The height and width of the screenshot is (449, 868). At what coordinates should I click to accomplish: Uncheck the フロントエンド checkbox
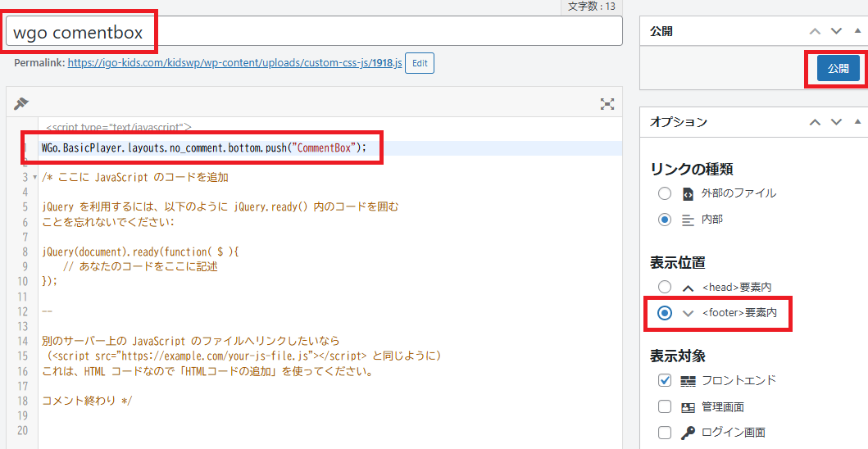coord(664,380)
